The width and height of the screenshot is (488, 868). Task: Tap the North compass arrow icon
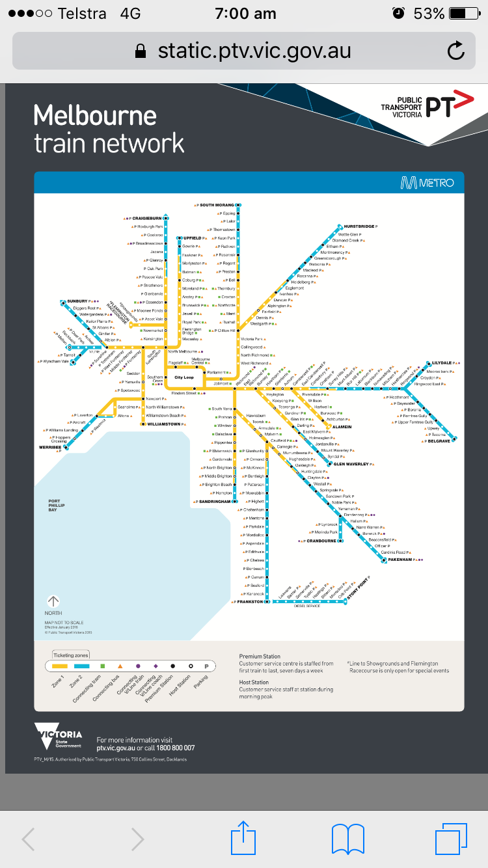(53, 602)
